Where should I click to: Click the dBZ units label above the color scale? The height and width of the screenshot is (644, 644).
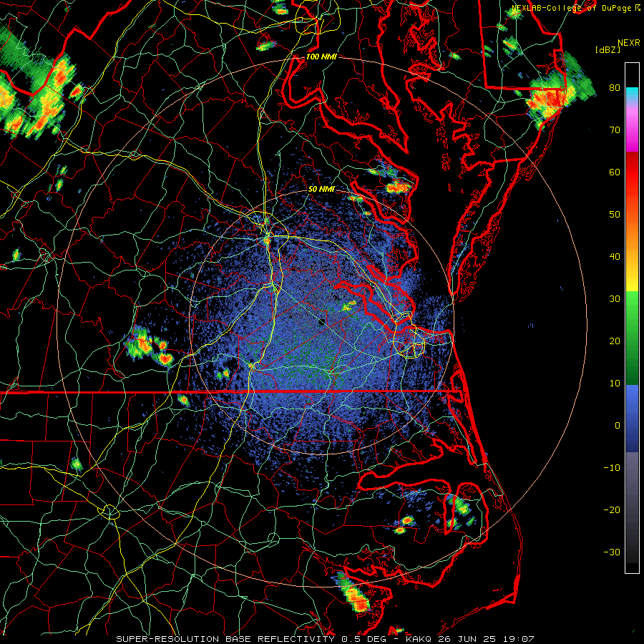[x=608, y=50]
